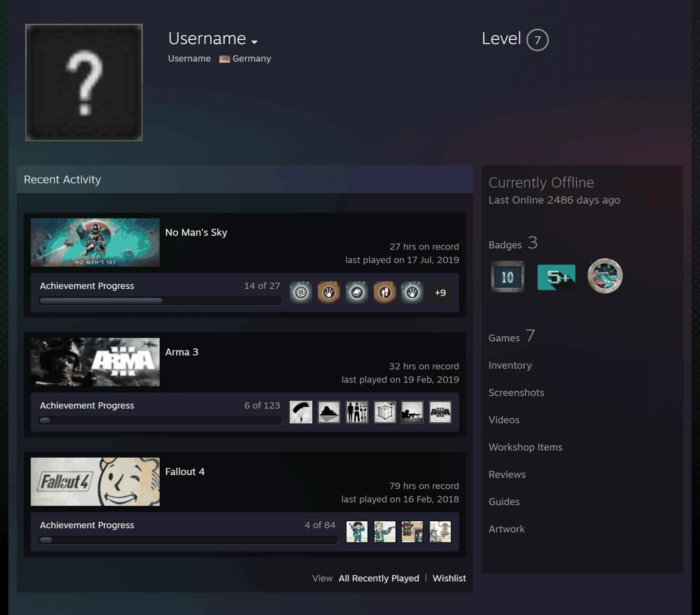Open the Games list link
The image size is (700, 615).
coord(512,336)
